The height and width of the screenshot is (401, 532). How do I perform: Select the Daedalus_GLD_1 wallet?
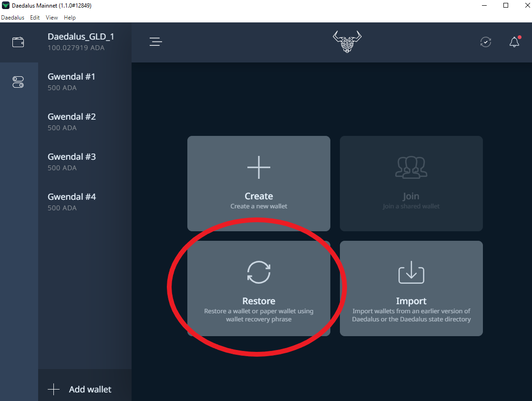pyautogui.click(x=85, y=42)
